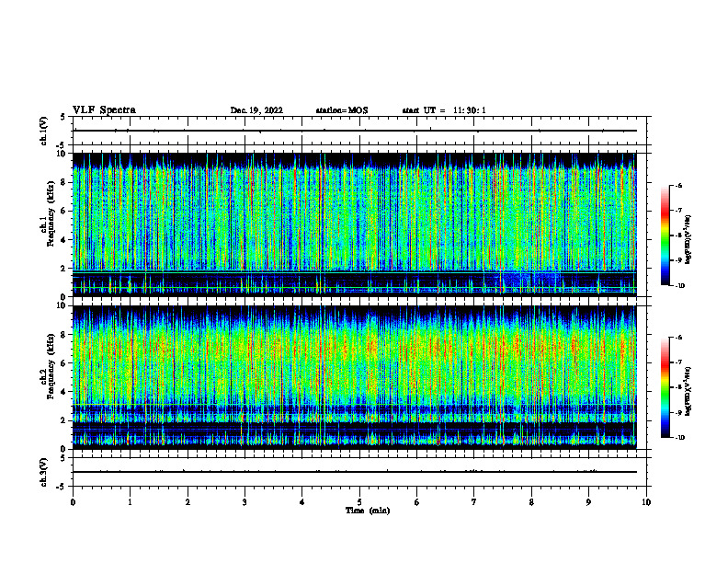Click inside the ch.2 spectrogram panel

(x=355, y=377)
